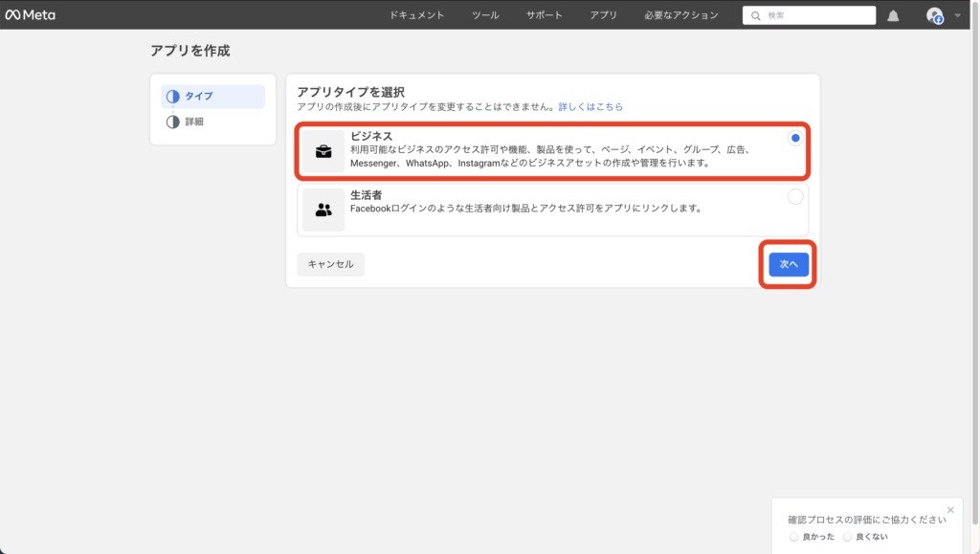Click the page vertical scrollbar

974,262
